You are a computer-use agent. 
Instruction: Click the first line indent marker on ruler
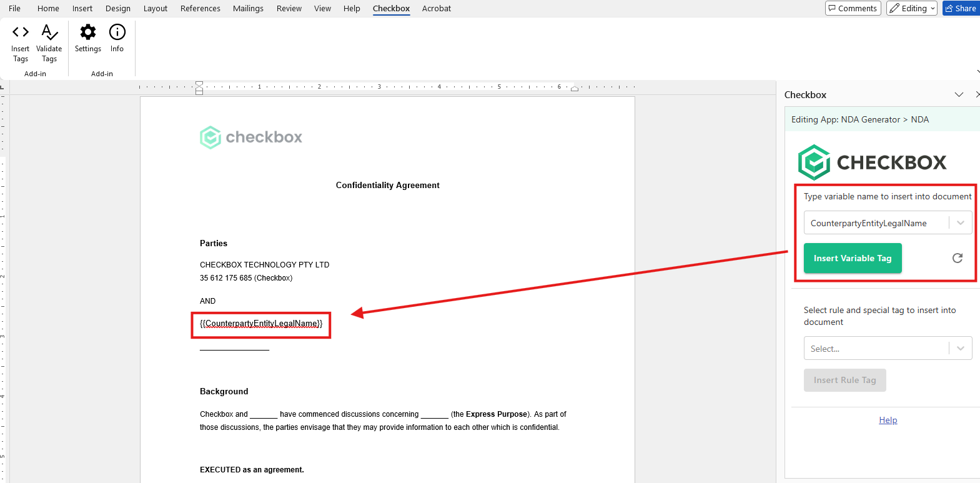coord(199,84)
